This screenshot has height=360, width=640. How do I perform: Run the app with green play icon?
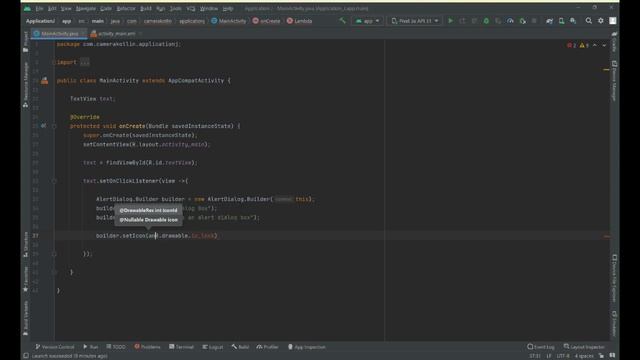click(451, 21)
